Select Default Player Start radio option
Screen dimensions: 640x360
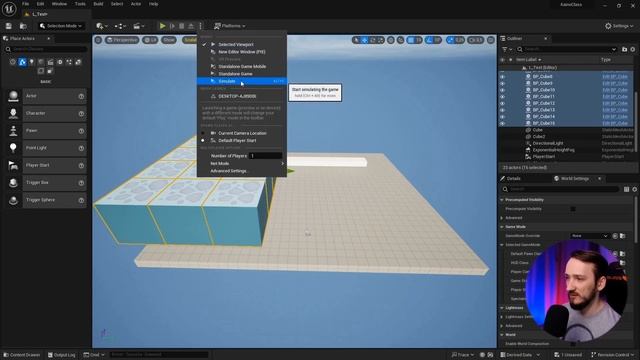[202, 140]
